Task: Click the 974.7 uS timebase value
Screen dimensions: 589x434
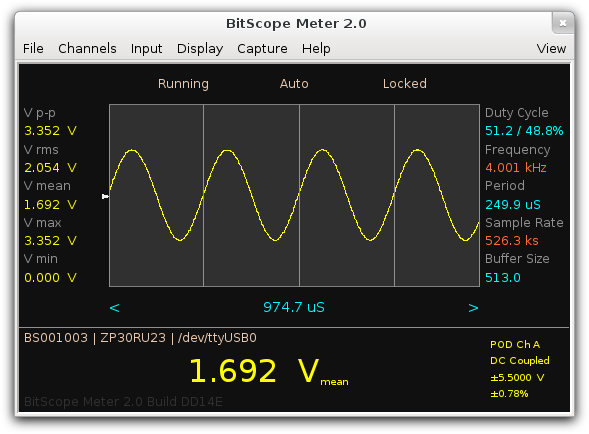Action: pos(294,307)
